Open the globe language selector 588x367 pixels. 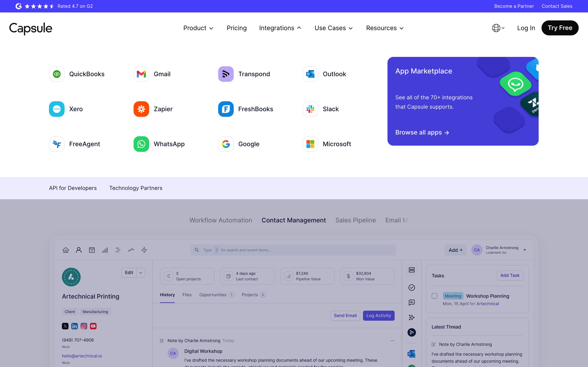(498, 28)
